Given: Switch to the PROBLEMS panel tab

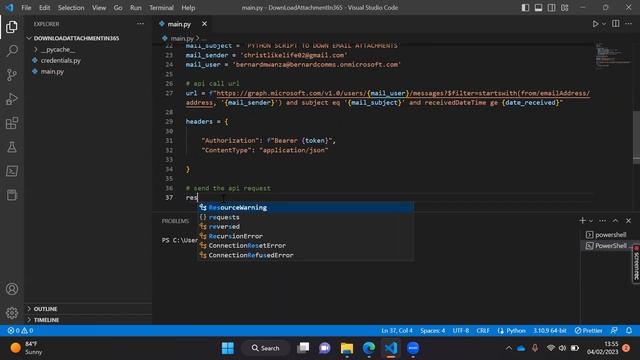Looking at the screenshot, I should (175, 221).
